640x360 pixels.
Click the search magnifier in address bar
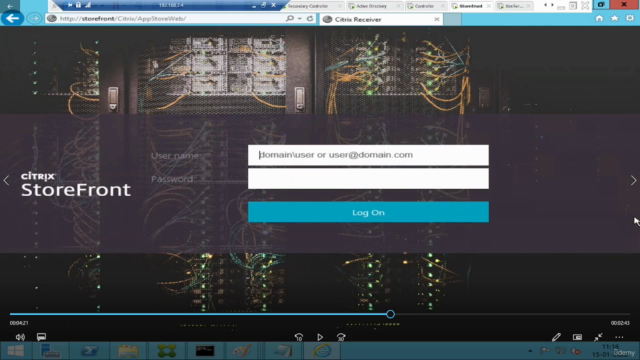click(x=290, y=18)
